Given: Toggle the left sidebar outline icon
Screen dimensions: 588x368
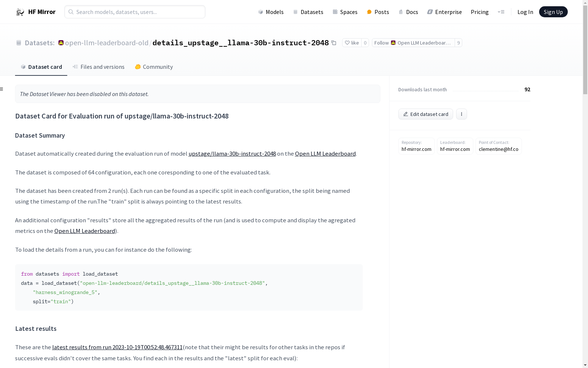Looking at the screenshot, I should [x=2, y=89].
